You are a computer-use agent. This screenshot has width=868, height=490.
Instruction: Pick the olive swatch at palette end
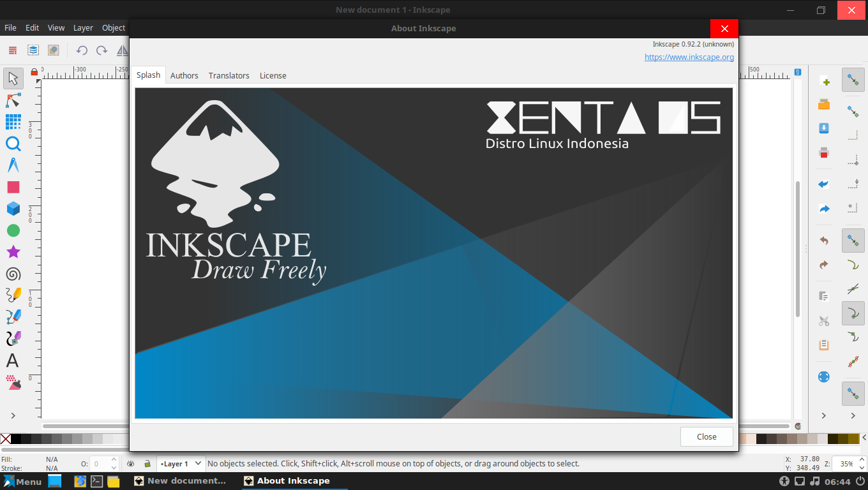point(853,439)
